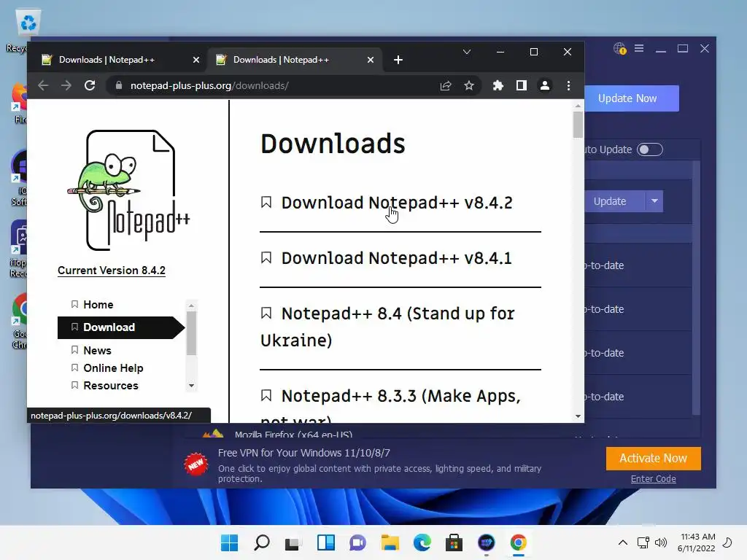Click sidebar menu scrollbar down arrow
747x560 pixels.
(x=191, y=386)
